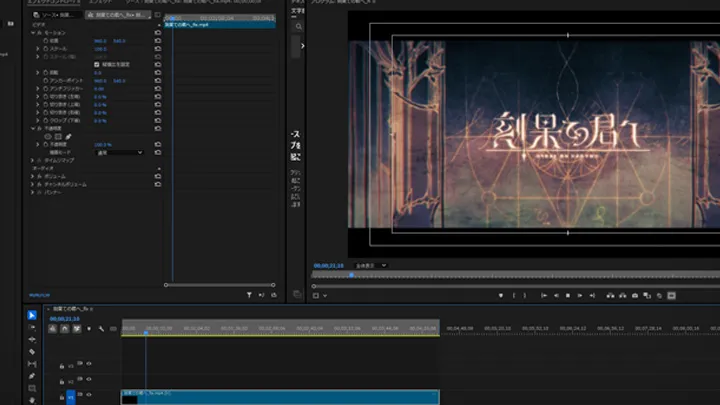Switch to the Source monitor tab
Screen dimensions: 720x405
(193, 2)
